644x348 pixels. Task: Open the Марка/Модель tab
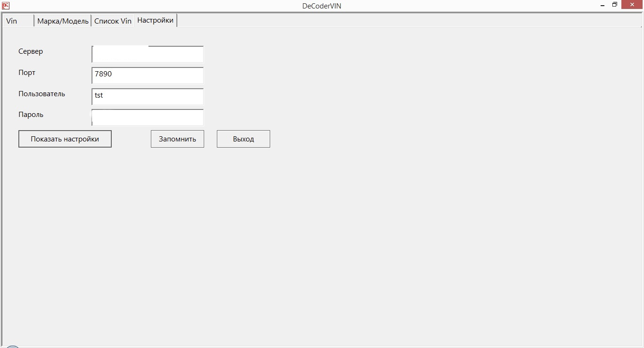tap(63, 21)
